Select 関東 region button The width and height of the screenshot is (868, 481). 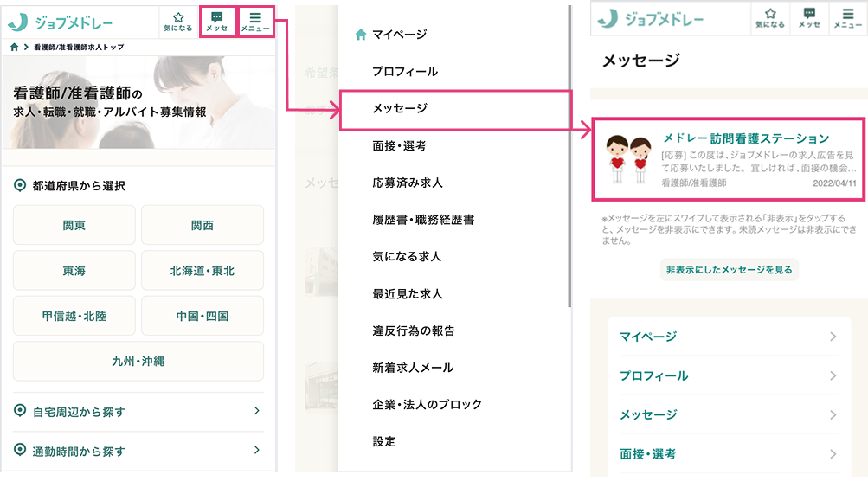pyautogui.click(x=74, y=225)
